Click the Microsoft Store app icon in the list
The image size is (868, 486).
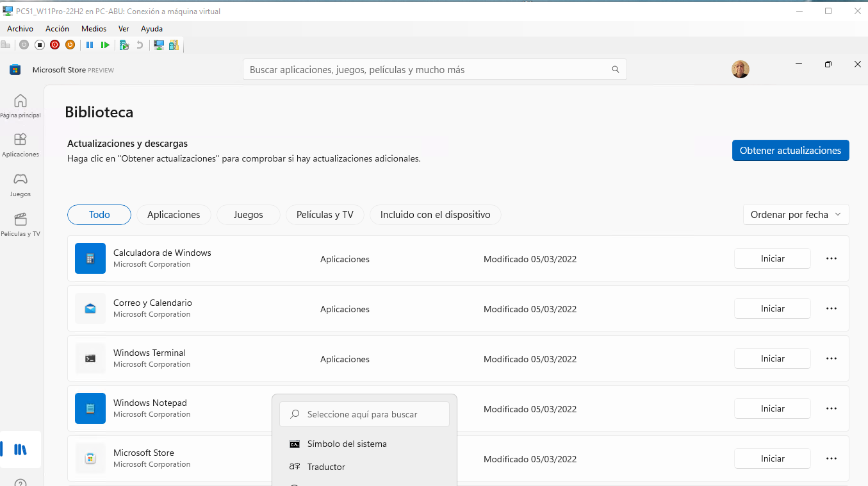coord(90,458)
